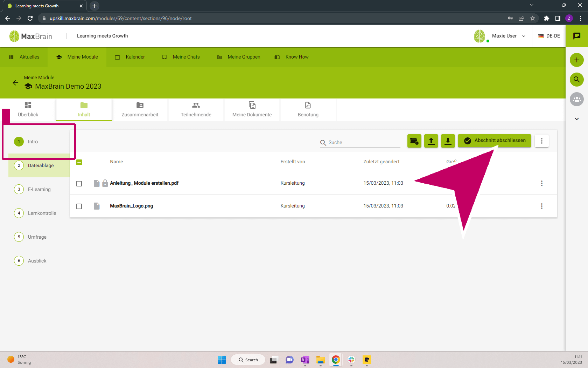Open the chat message icon top right
Image resolution: width=588 pixels, height=368 pixels.
(577, 36)
